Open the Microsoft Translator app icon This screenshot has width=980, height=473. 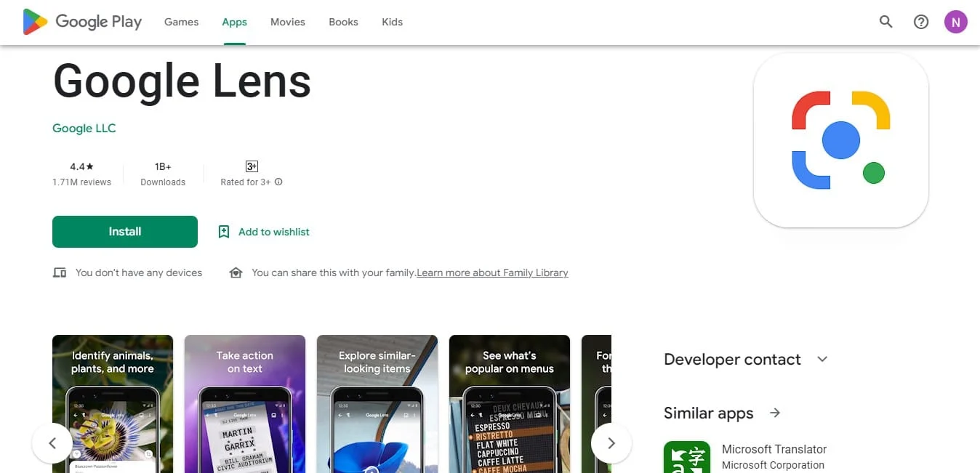(x=687, y=457)
